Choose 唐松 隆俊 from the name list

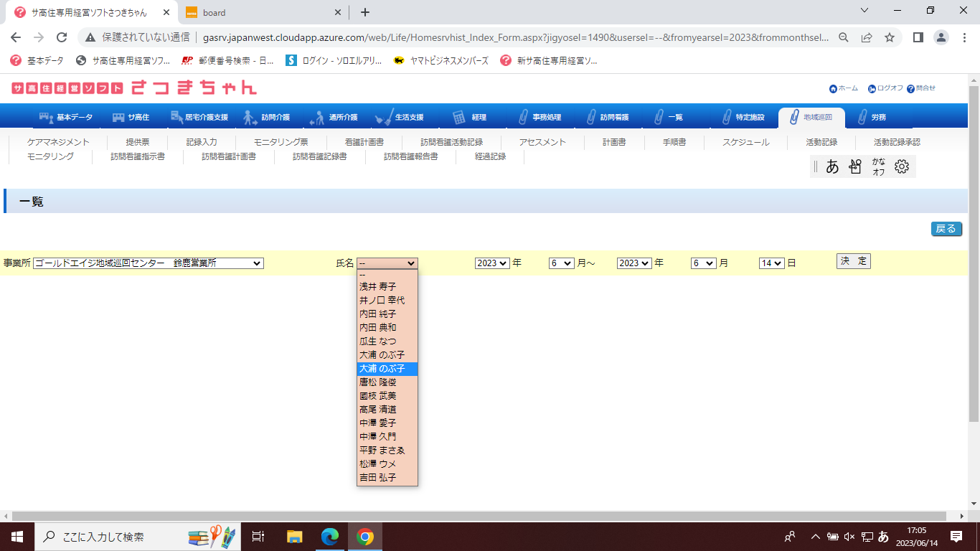point(378,382)
